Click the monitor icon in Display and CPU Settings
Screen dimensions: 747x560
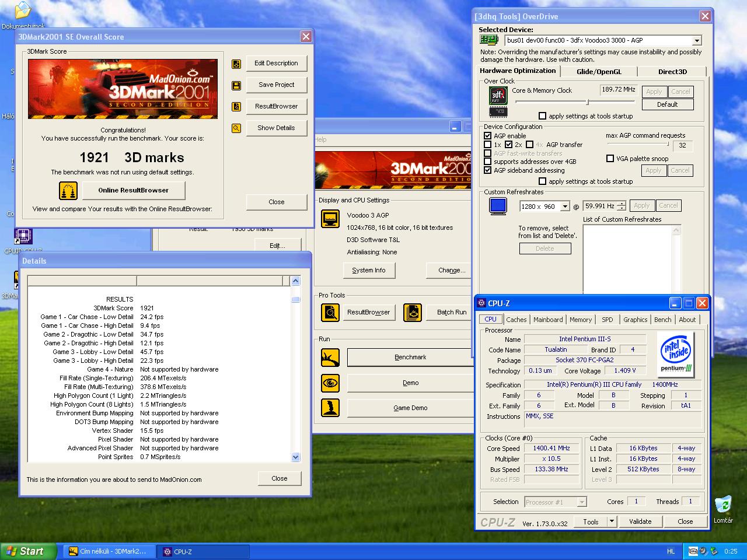[x=330, y=219]
